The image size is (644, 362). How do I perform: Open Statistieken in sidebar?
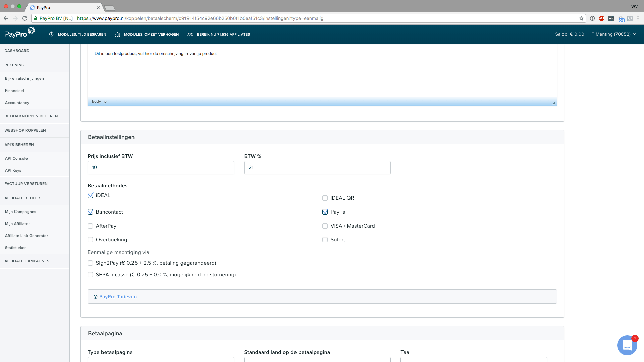(16, 248)
